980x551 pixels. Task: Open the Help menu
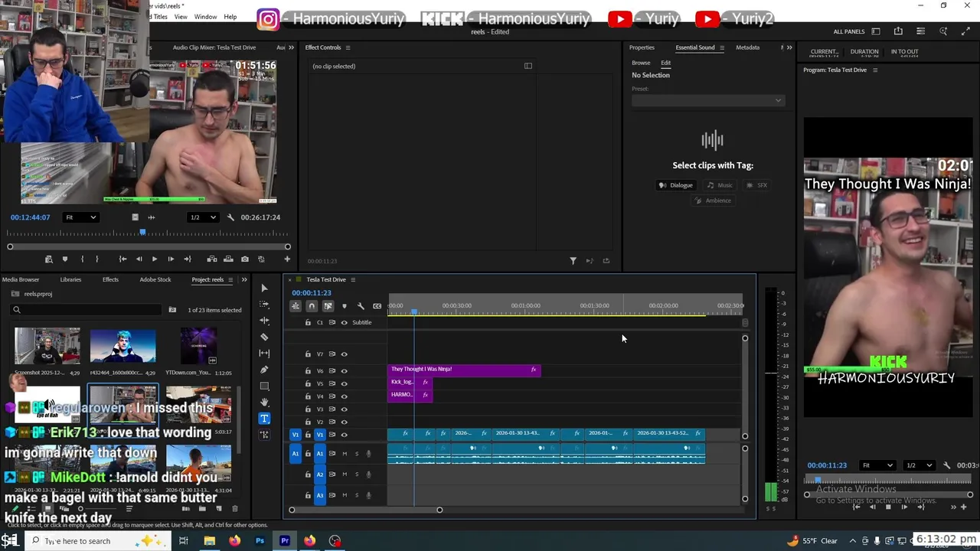(x=230, y=17)
